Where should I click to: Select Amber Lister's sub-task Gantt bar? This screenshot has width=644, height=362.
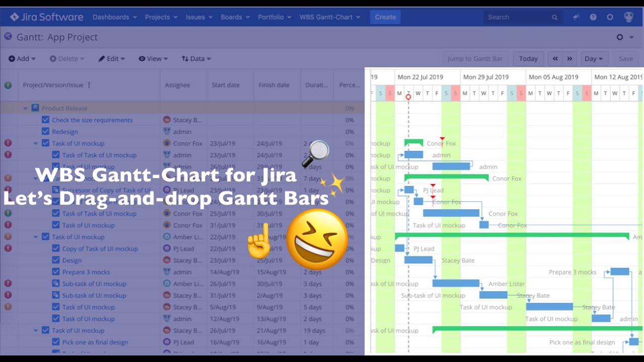456,283
